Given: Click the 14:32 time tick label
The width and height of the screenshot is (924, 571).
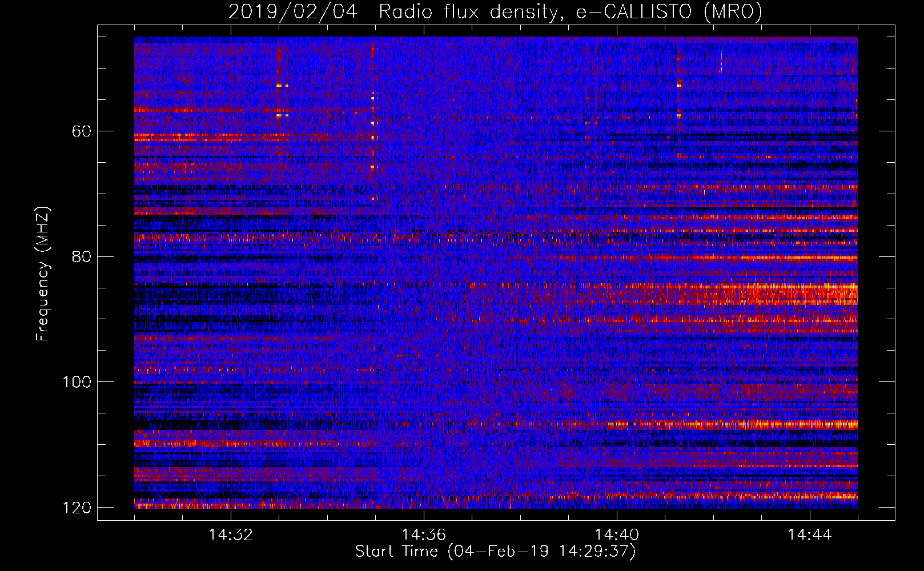Looking at the screenshot, I should pos(231,535).
